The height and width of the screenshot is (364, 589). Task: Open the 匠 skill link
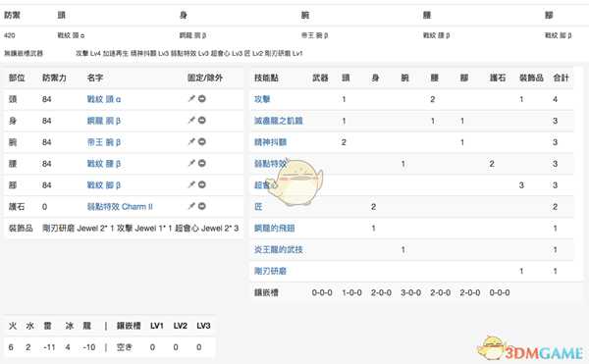pos(258,206)
